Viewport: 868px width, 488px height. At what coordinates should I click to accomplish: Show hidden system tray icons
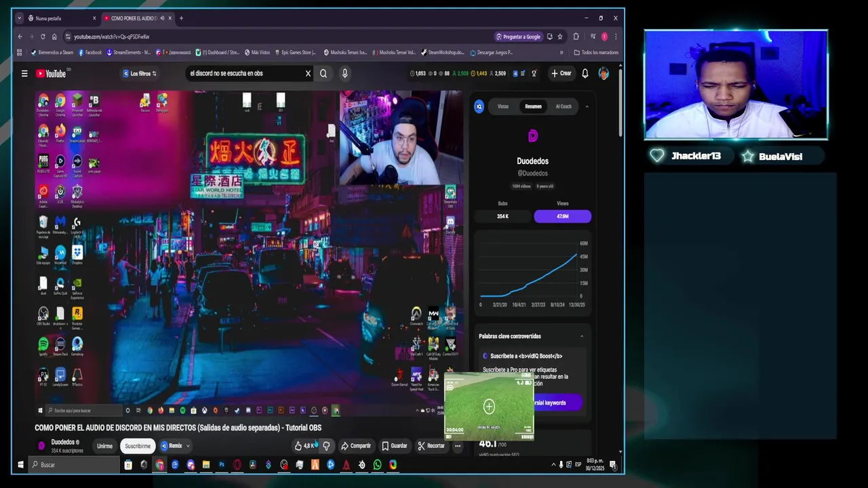[x=553, y=465]
